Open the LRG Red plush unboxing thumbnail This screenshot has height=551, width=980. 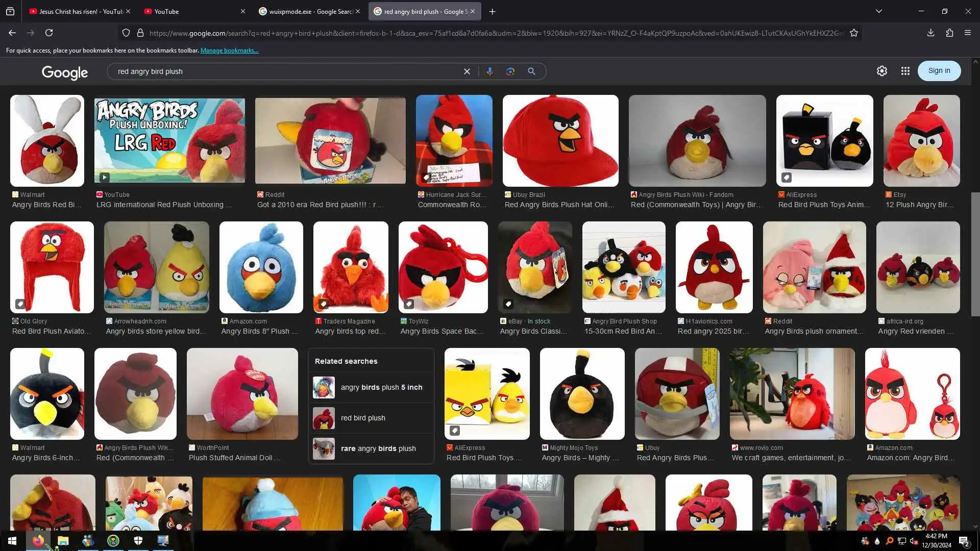[x=169, y=140]
